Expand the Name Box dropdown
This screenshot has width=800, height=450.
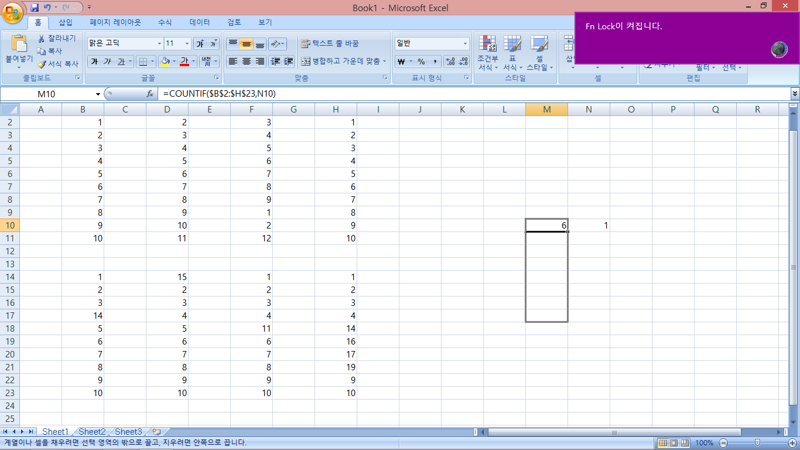tap(97, 94)
